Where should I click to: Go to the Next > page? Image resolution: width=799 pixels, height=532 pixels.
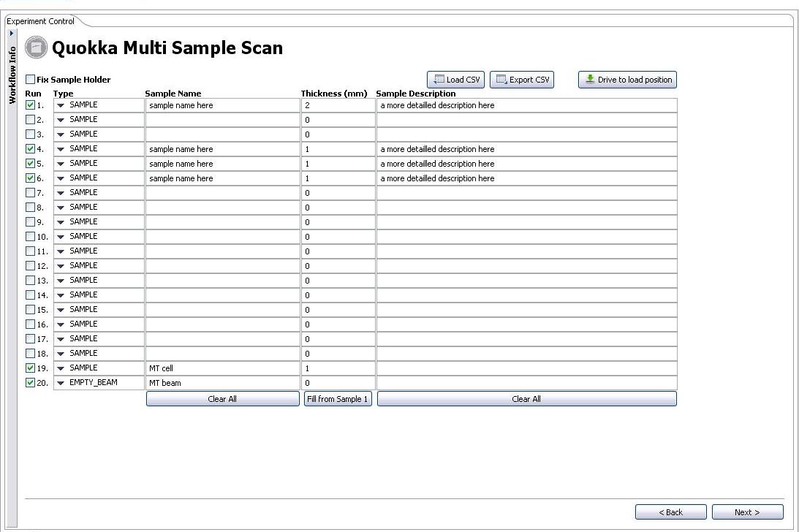[747, 512]
